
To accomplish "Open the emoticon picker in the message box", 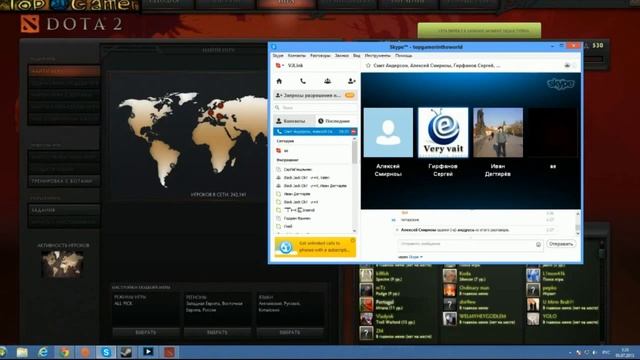I will pyautogui.click(x=538, y=244).
